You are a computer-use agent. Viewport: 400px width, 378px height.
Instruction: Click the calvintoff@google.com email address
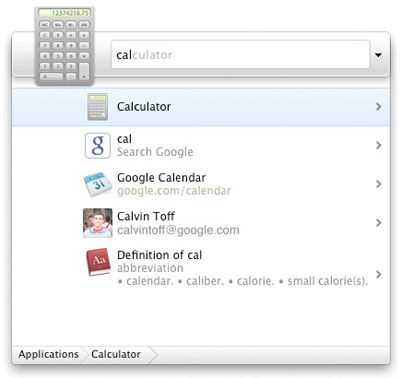tap(178, 230)
